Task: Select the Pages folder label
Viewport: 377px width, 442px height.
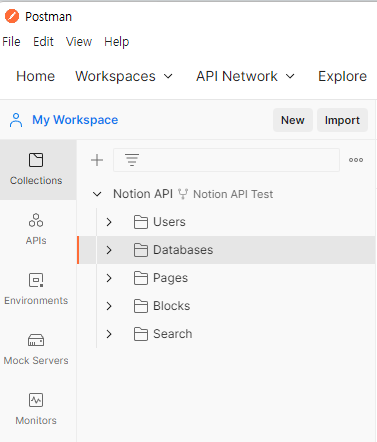Action: click(170, 278)
